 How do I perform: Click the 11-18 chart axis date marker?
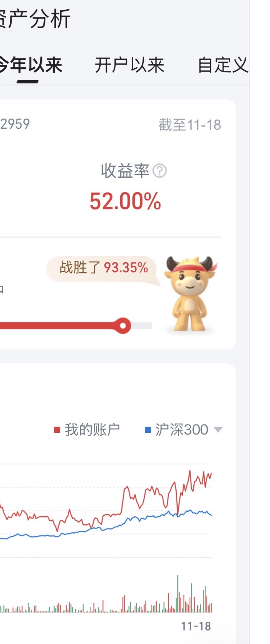196,626
